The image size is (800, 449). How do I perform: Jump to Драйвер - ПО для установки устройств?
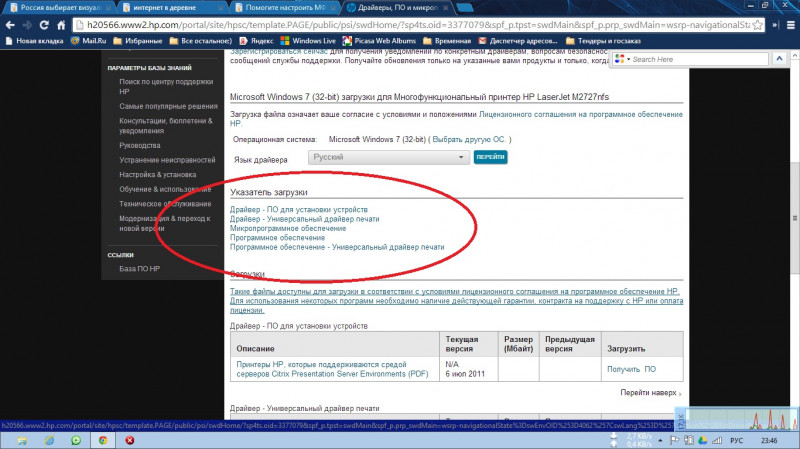point(298,210)
